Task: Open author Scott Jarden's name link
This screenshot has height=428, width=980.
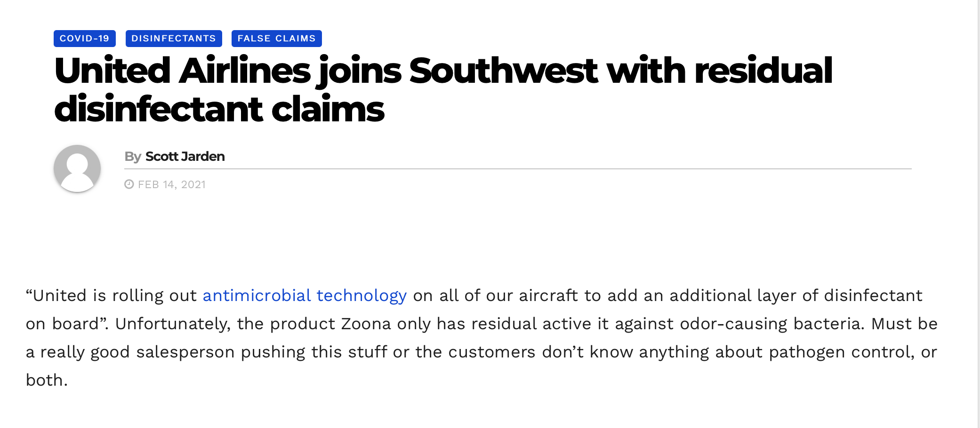Action: click(185, 157)
